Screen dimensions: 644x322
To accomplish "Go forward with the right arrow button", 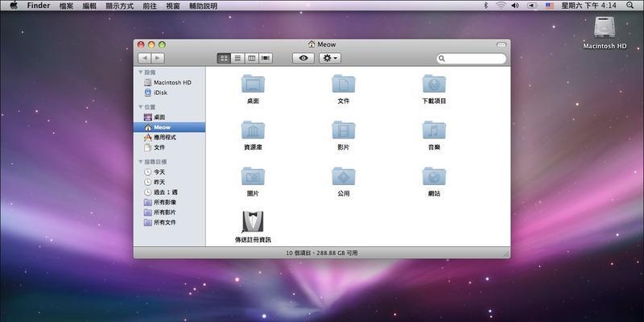I will (158, 58).
